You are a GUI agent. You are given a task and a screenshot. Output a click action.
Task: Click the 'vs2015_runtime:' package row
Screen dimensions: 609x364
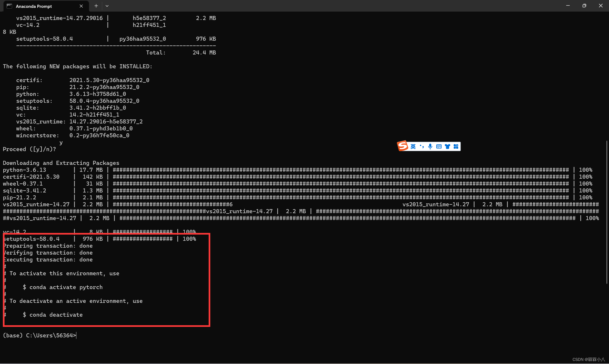tap(79, 122)
